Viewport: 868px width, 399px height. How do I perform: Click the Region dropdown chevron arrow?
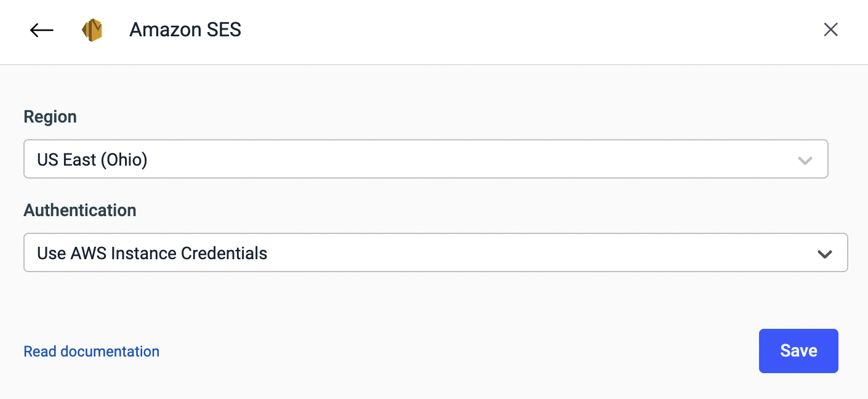(805, 160)
